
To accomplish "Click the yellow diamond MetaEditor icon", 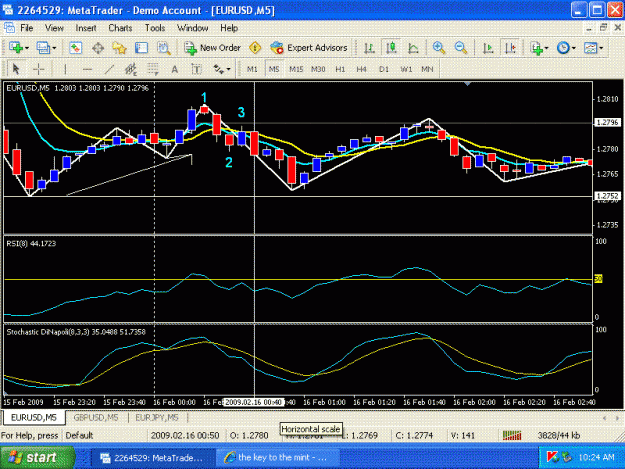I will tap(255, 48).
